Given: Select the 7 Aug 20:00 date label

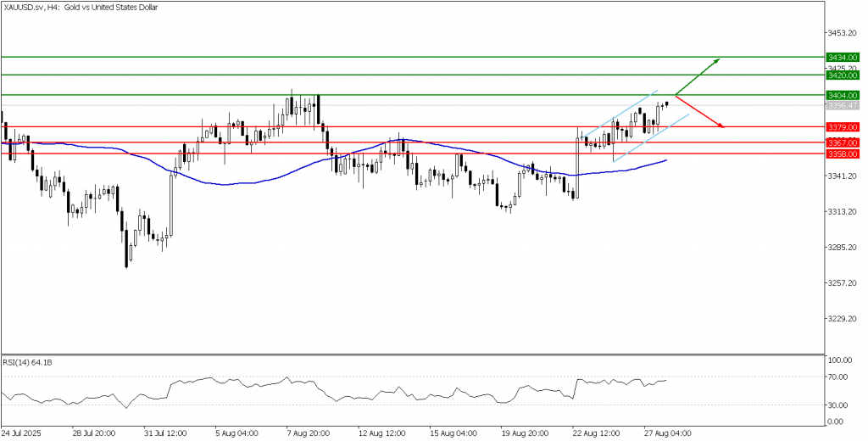Looking at the screenshot, I should point(306,431).
